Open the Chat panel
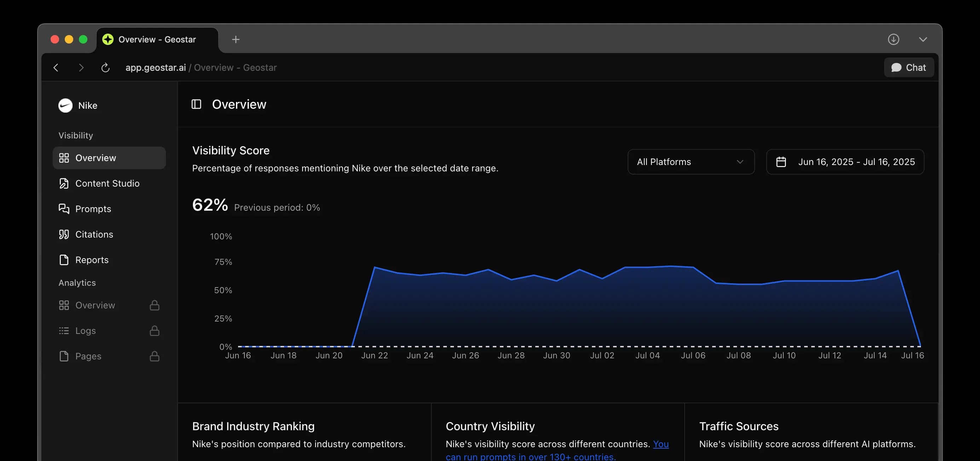This screenshot has height=461, width=980. 909,67
